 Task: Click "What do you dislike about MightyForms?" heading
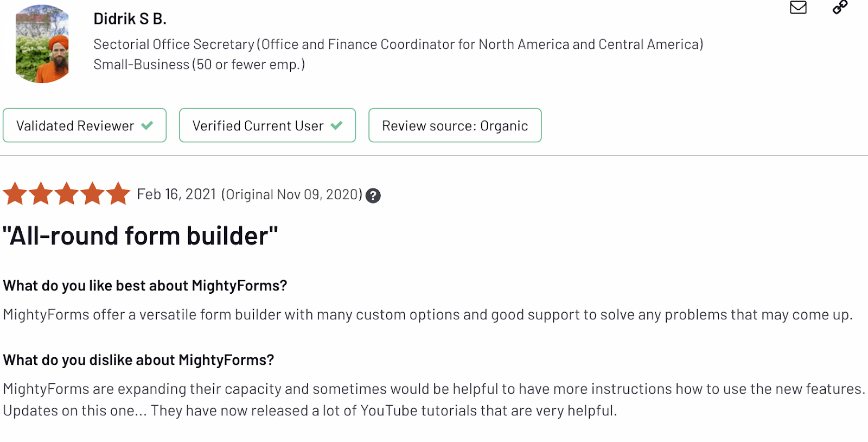138,360
